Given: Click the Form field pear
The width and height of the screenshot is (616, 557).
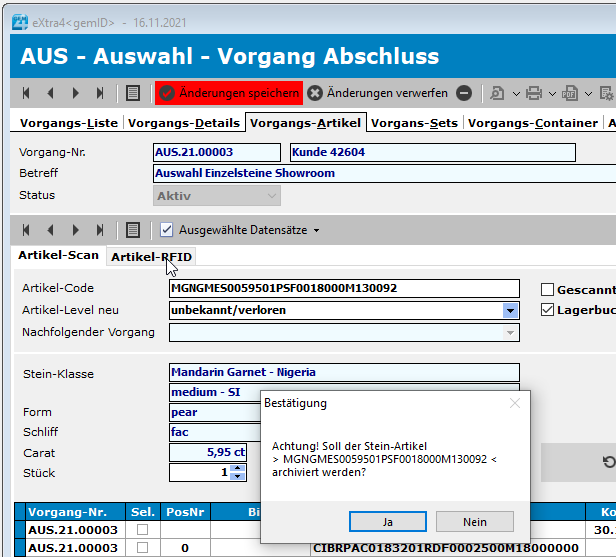Looking at the screenshot, I should pyautogui.click(x=215, y=412).
